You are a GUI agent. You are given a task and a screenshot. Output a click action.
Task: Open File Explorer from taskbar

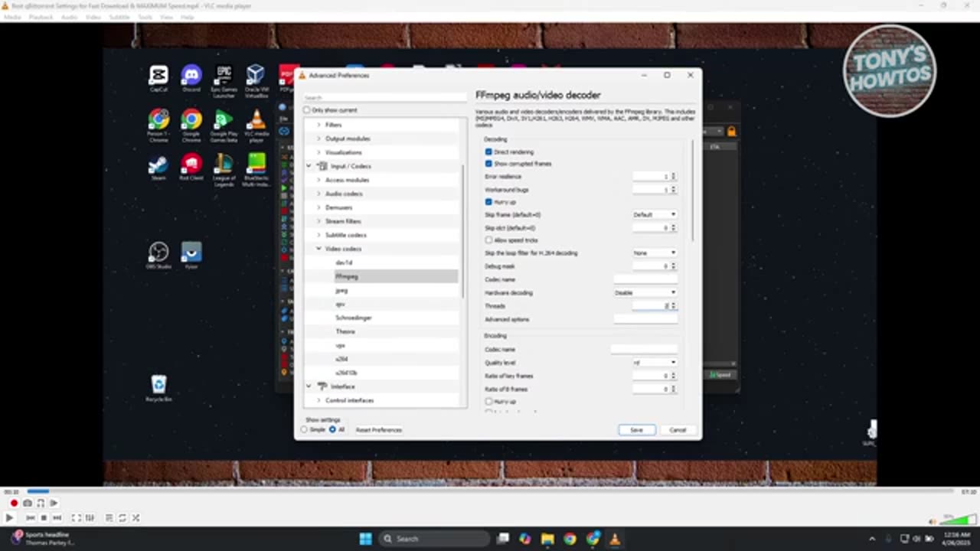(547, 539)
